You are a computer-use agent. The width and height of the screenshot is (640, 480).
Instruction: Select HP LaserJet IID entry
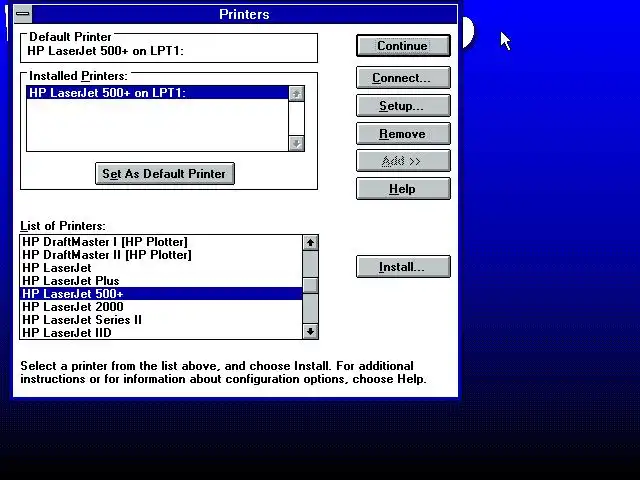161,333
